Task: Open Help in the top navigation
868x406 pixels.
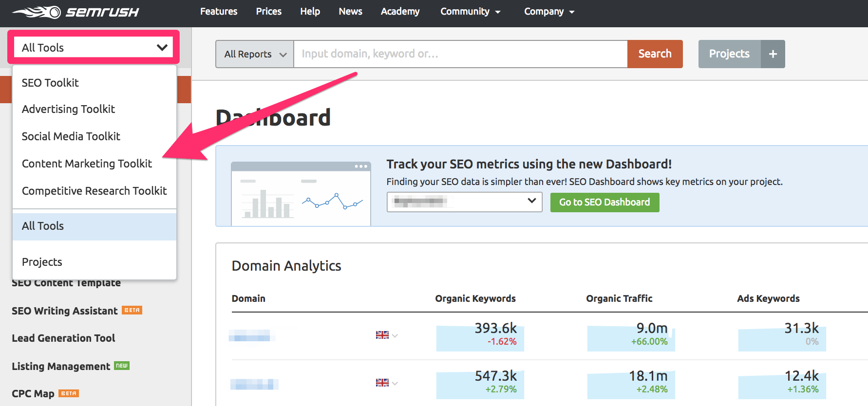Action: pyautogui.click(x=310, y=11)
